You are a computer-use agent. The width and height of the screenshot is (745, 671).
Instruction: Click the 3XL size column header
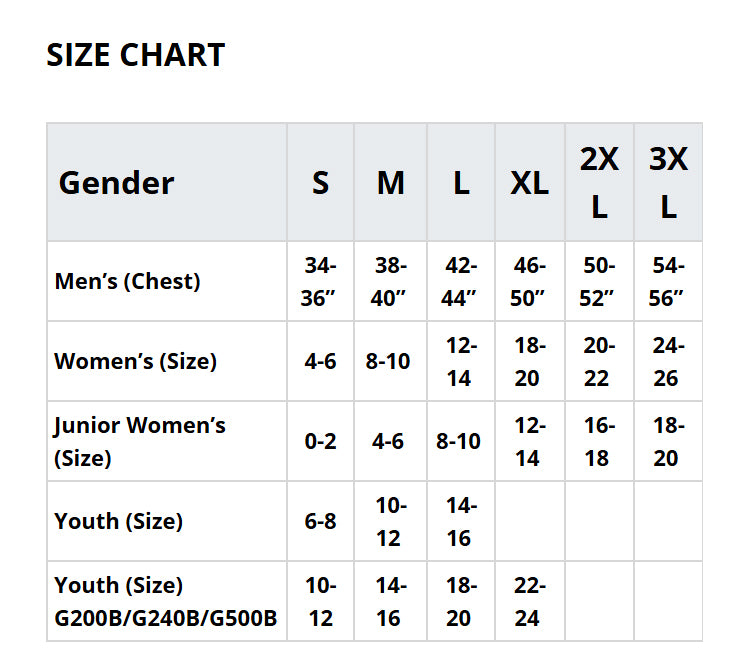668,182
